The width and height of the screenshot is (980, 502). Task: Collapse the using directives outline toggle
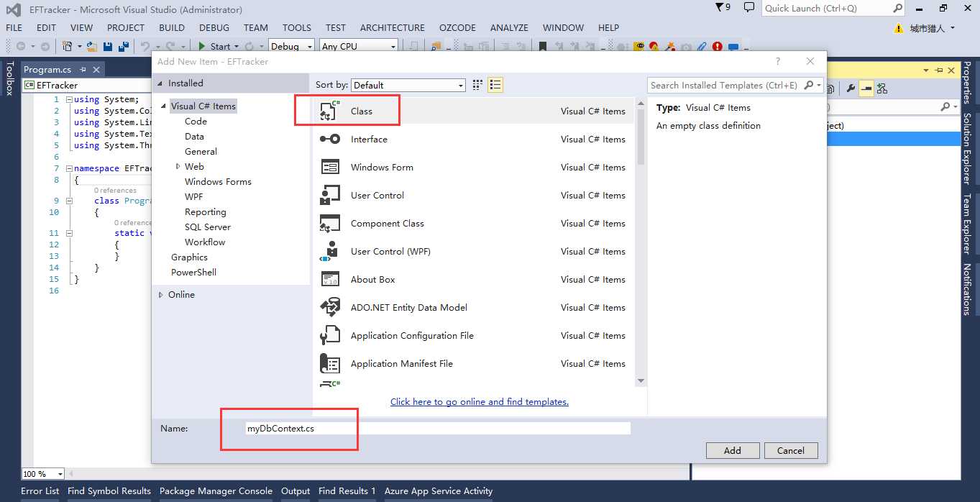(69, 99)
